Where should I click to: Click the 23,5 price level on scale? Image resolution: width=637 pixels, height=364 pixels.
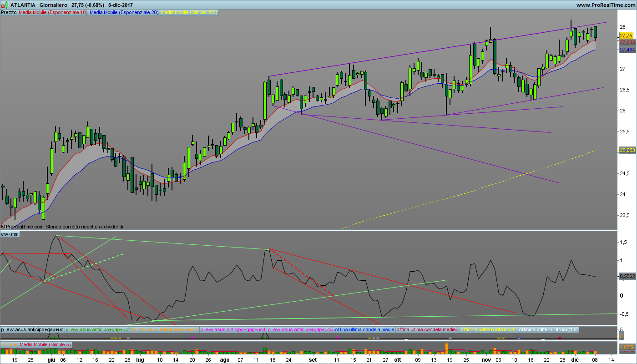624,215
